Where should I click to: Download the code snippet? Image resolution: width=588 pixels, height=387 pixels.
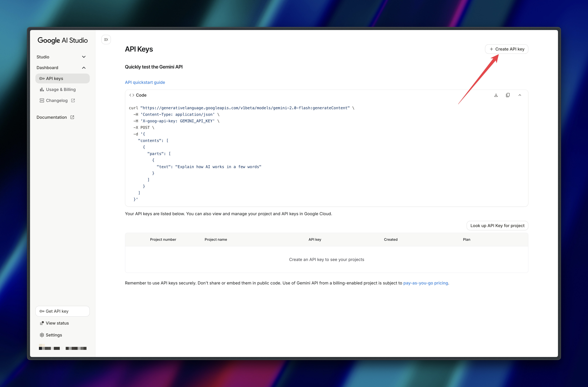[x=496, y=95]
